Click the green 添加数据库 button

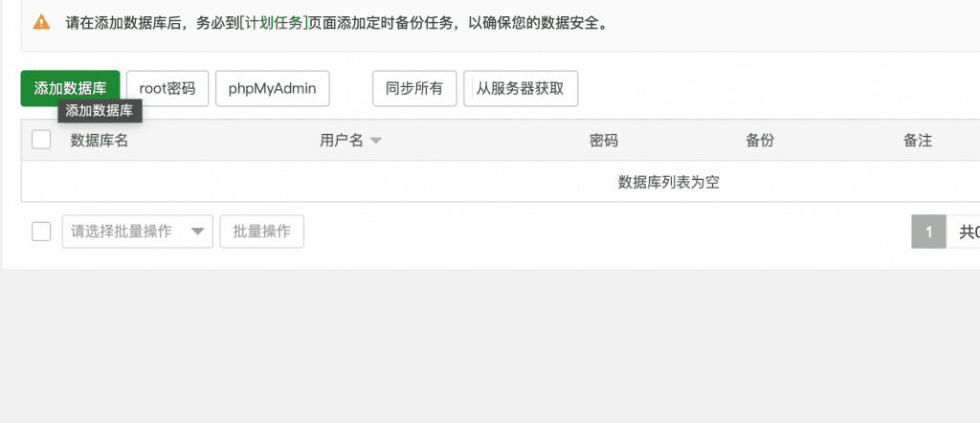(x=70, y=88)
